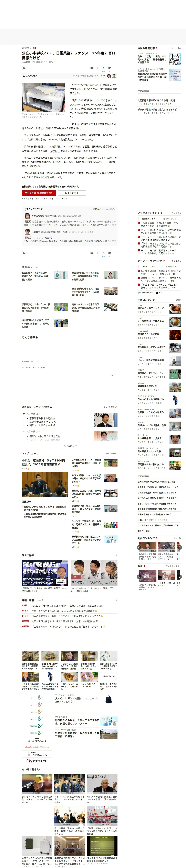The height and width of the screenshot is (868, 186).
Task: Open related article 教員採用倍率、なぜ過去最低に？
Action: point(86,276)
